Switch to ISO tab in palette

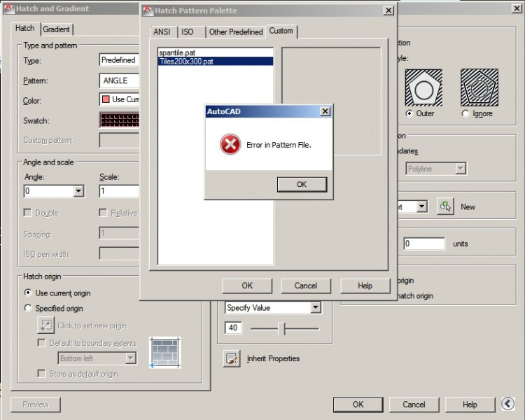[188, 31]
